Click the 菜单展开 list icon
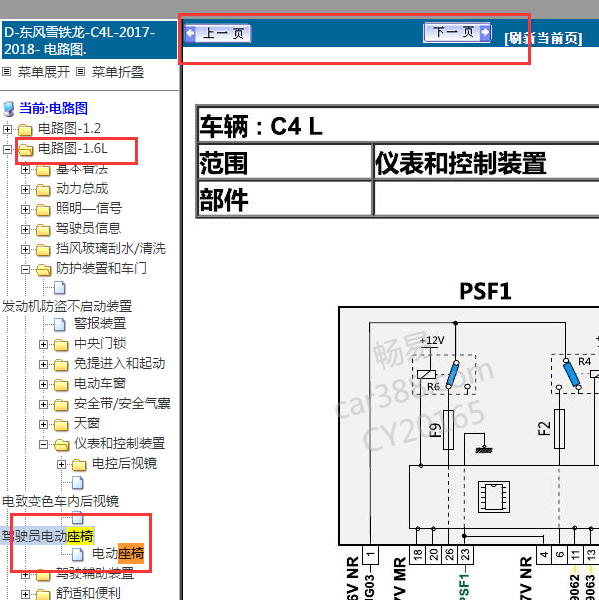This screenshot has width=599, height=600. [x=7, y=72]
